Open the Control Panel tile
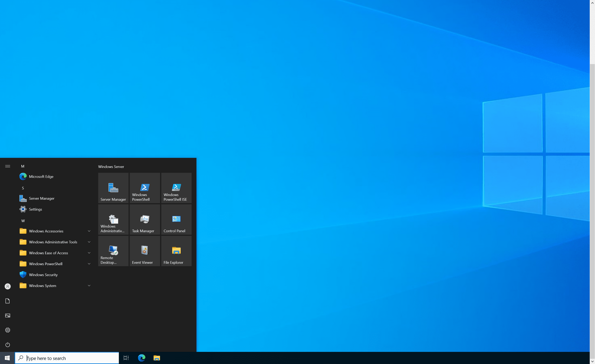595x364 pixels. click(x=176, y=219)
